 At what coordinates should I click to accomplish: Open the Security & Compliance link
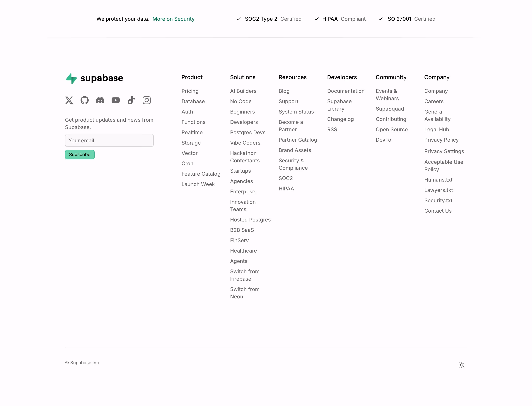pyautogui.click(x=293, y=164)
